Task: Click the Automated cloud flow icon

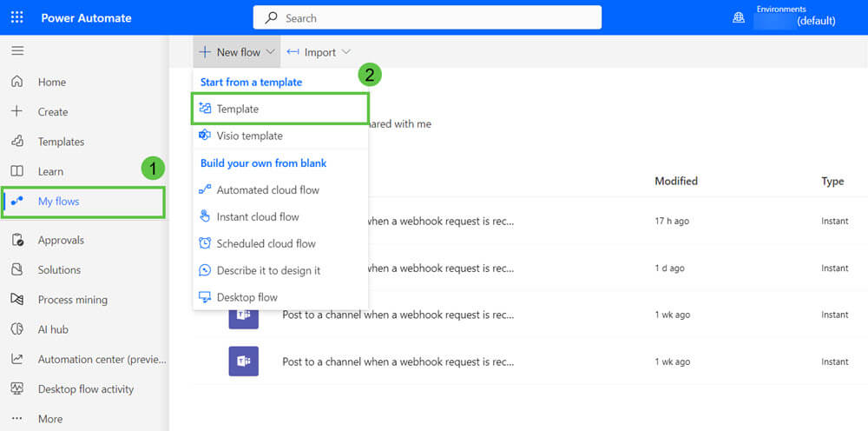Action: [205, 189]
